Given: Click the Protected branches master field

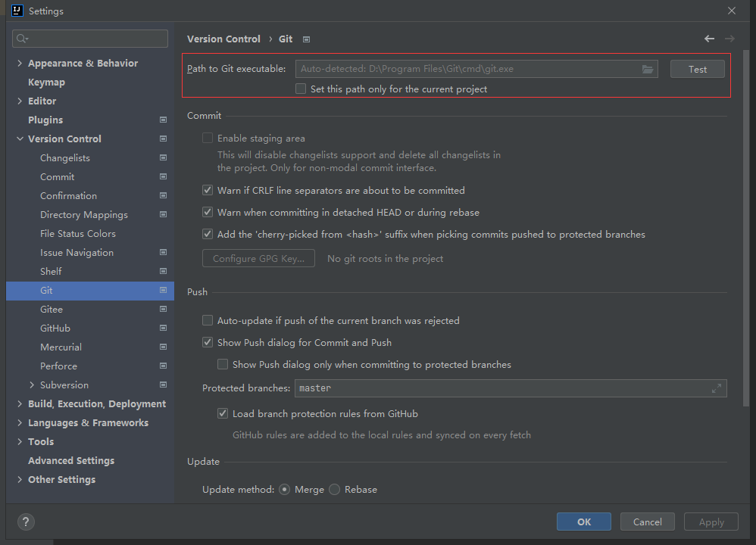Looking at the screenshot, I should pyautogui.click(x=511, y=388).
